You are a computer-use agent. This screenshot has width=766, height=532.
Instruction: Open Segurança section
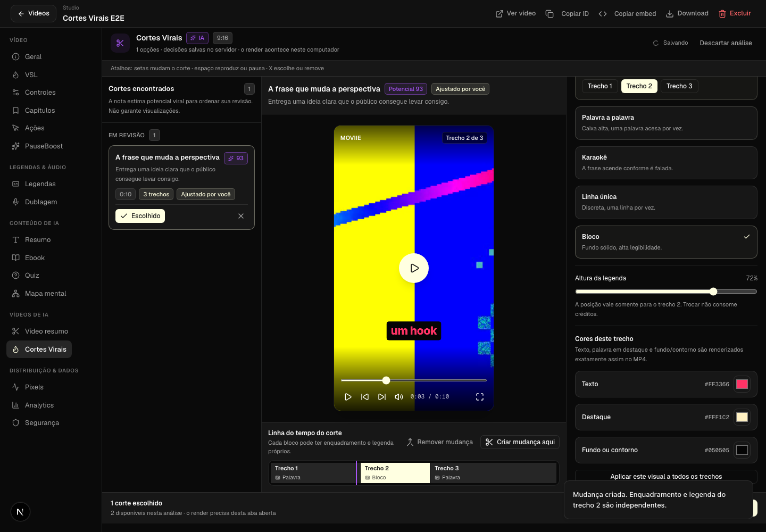click(42, 423)
